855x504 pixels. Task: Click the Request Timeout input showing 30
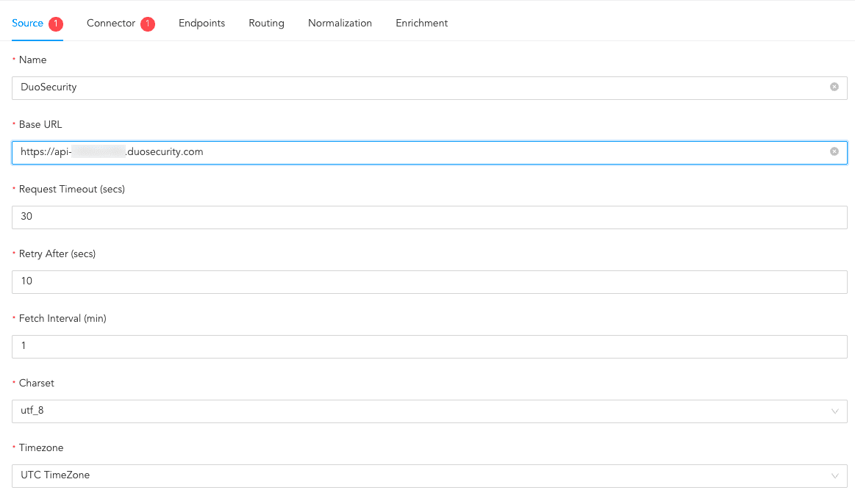429,217
